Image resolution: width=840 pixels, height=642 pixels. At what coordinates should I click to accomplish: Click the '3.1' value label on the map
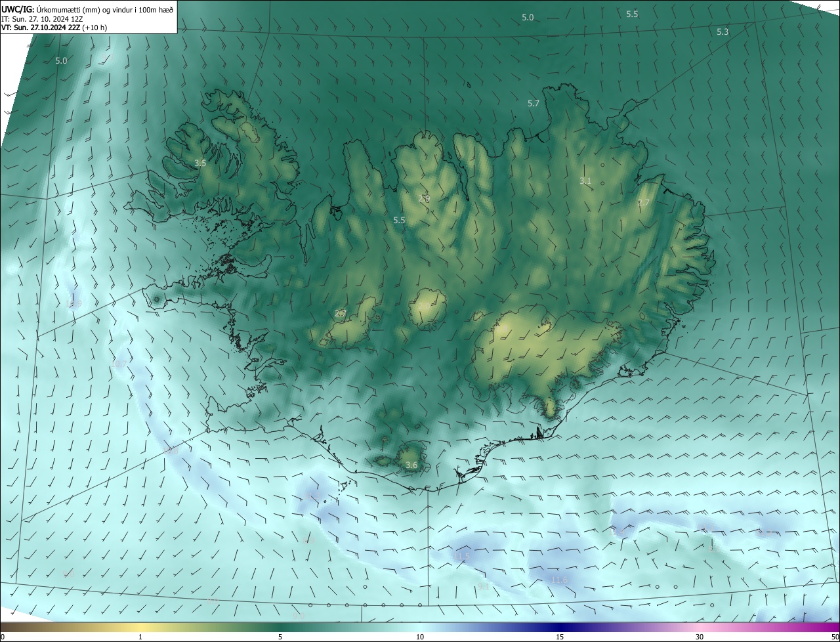pos(586,181)
